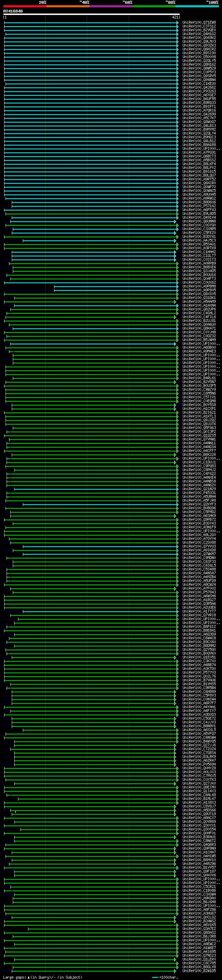The height and width of the screenshot is (980, 222).
Task: Select hit label UniRef100_Q8H162
Action: tap(199, 64)
